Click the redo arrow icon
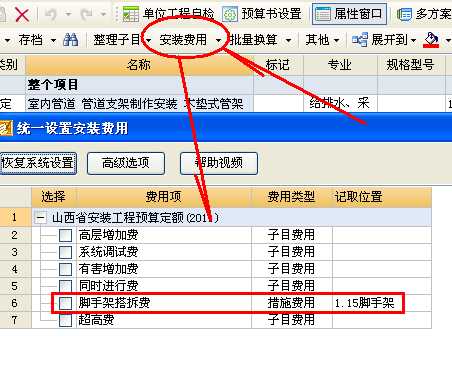The width and height of the screenshot is (452, 387). (86, 15)
